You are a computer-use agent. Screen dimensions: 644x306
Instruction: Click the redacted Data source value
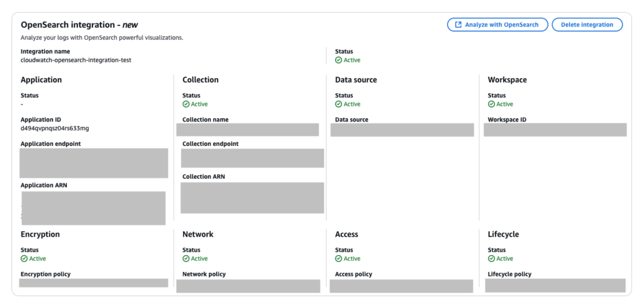point(402,130)
